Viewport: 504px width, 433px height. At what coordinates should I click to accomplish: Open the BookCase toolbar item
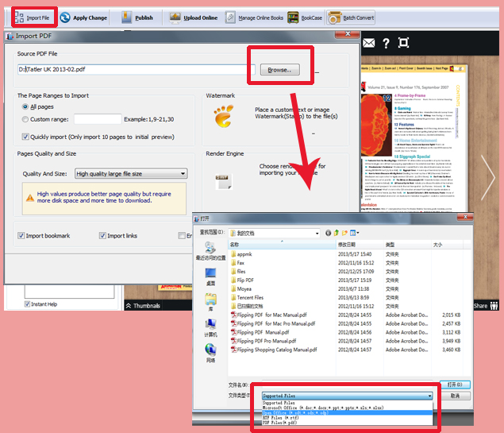305,17
